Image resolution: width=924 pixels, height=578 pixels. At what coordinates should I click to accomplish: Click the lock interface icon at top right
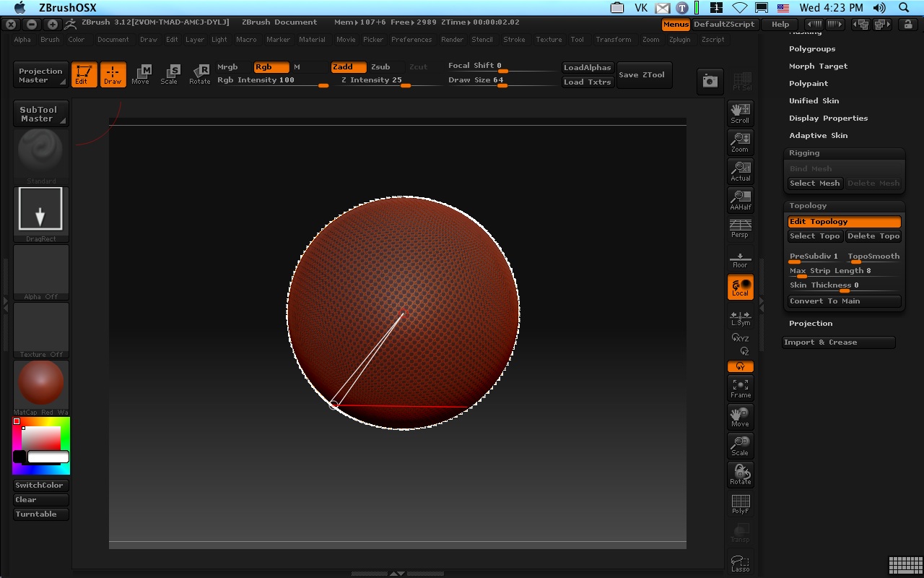908,25
